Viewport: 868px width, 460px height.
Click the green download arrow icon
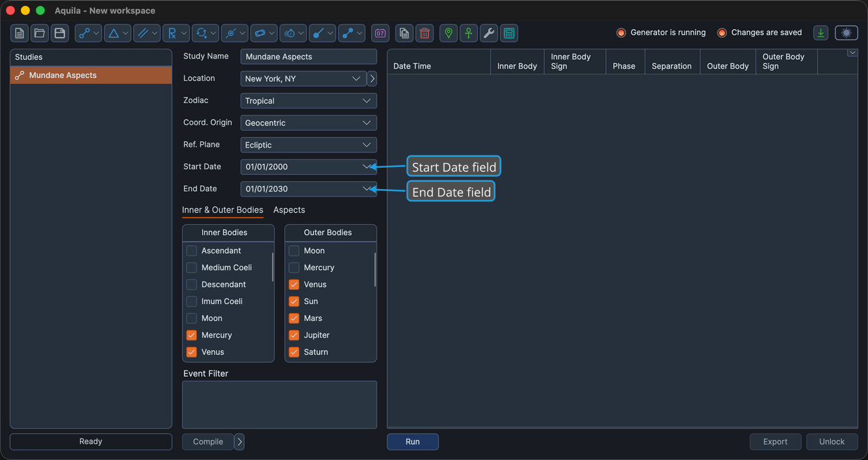click(821, 33)
